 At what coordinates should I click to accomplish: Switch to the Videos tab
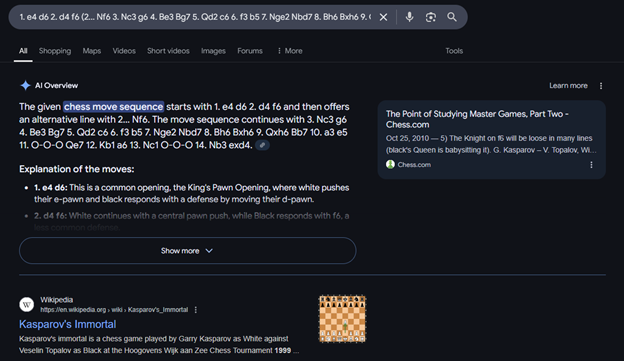tap(124, 51)
